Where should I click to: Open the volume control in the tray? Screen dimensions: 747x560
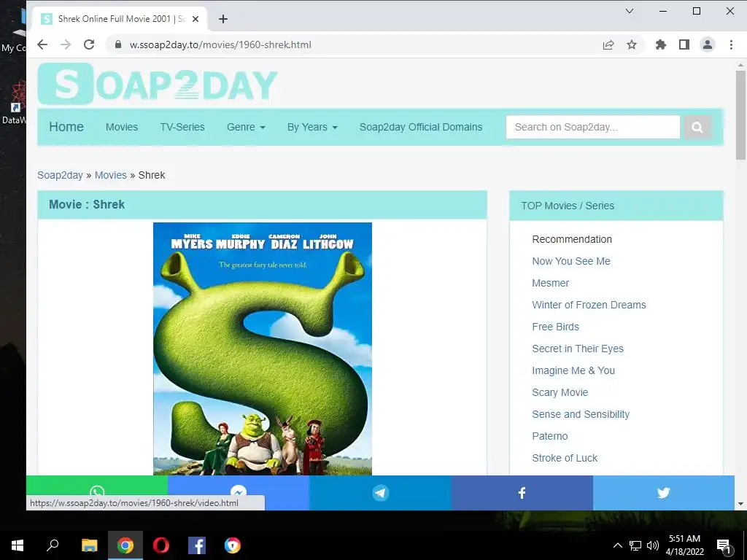point(653,545)
